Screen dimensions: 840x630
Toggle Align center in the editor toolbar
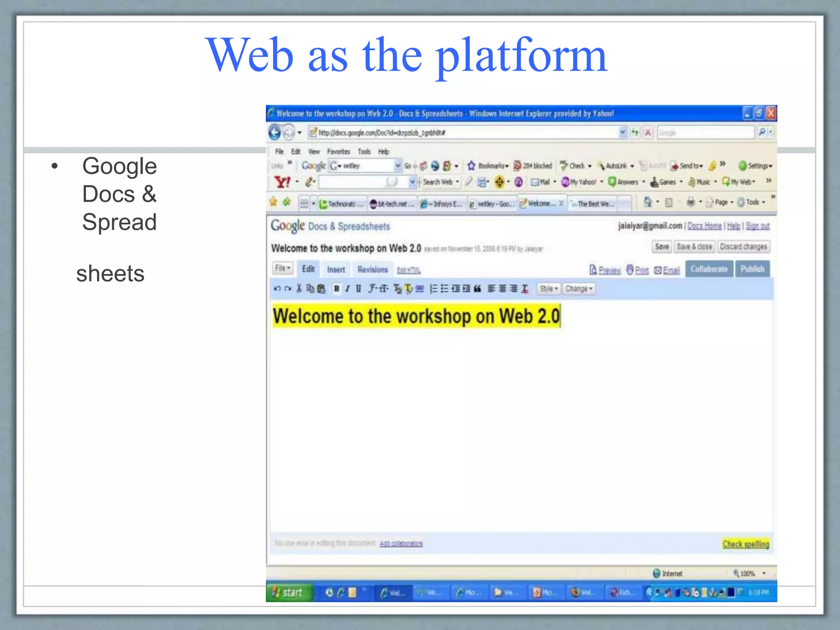click(502, 289)
